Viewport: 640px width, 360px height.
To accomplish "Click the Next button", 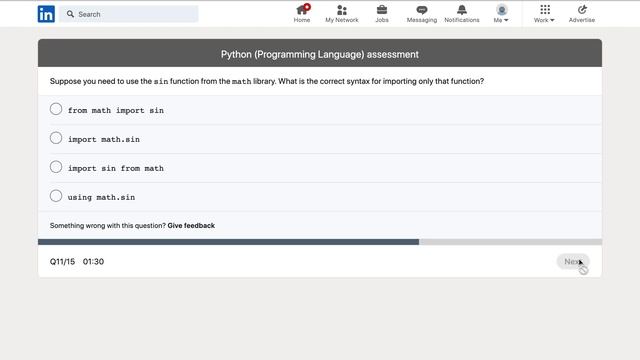I will [x=573, y=262].
